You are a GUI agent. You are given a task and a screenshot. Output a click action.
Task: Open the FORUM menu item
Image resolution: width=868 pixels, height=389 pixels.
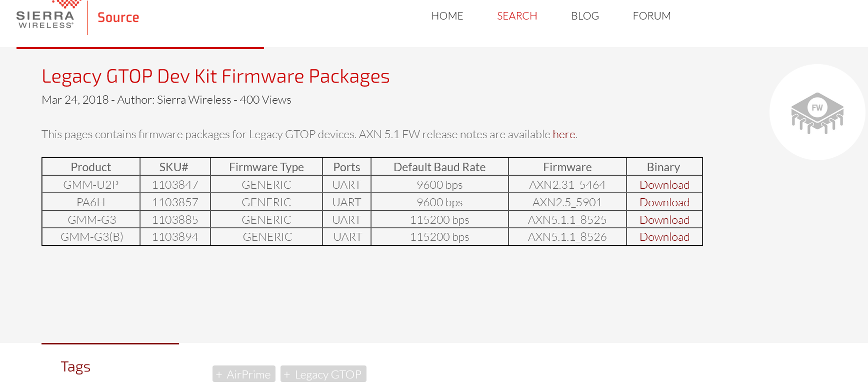pos(651,16)
